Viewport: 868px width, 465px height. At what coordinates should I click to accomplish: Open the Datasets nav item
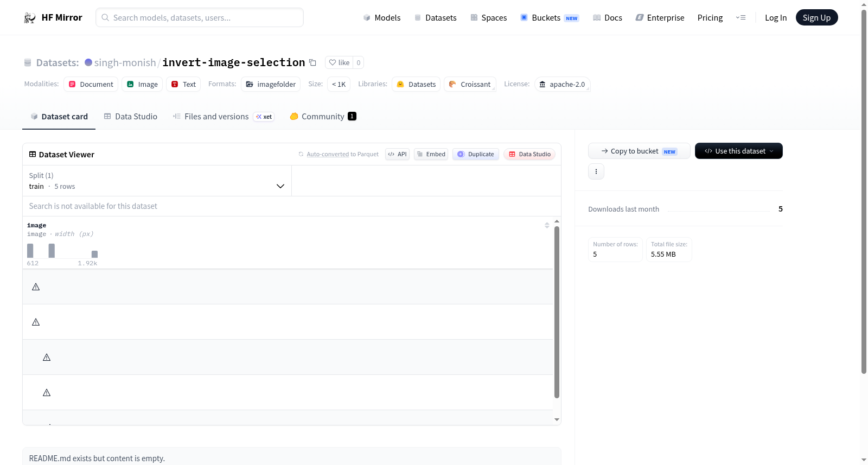point(436,18)
